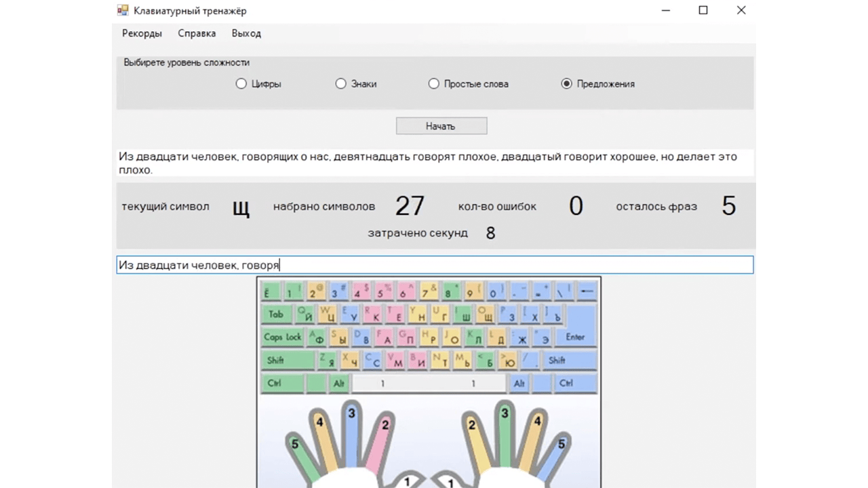Click the error count value '0'

click(576, 206)
